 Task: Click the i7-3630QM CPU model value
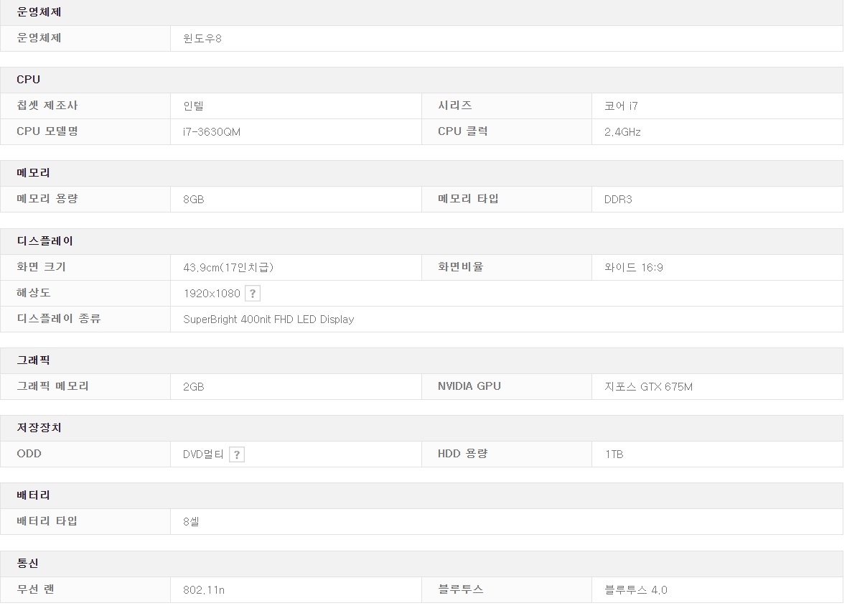(212, 132)
